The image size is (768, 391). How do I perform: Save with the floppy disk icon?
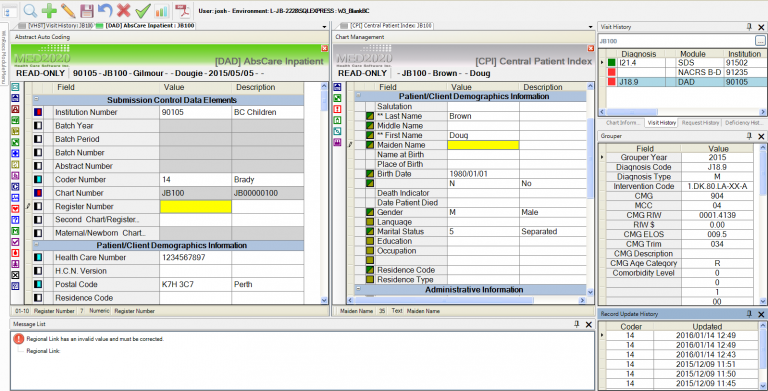tap(87, 10)
